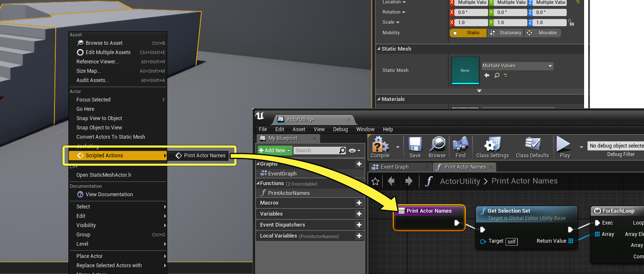Viewport: 644px width, 274px height.
Task: Click the Browse icon in the toolbar
Action: pyautogui.click(x=437, y=147)
